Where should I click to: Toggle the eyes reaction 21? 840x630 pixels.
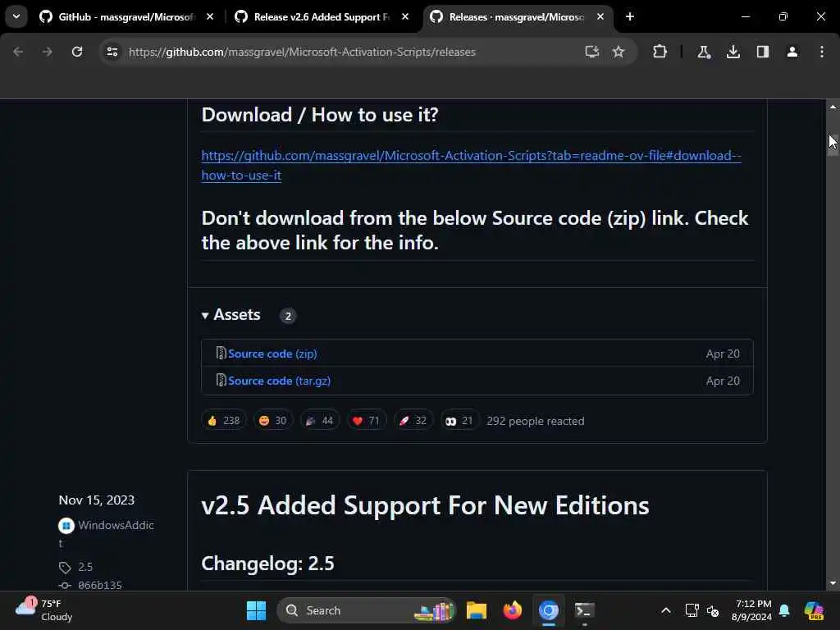459,421
